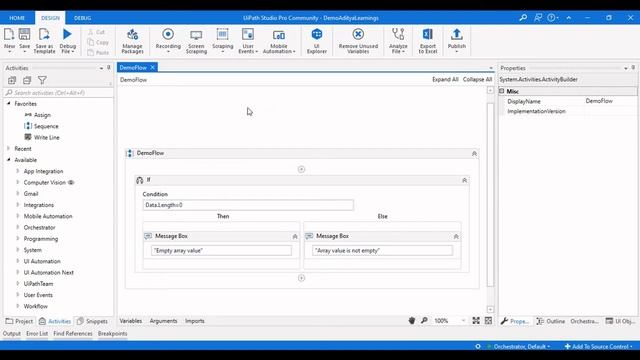Click the Cut command
The height and width of the screenshot is (360, 640).
tap(97, 32)
